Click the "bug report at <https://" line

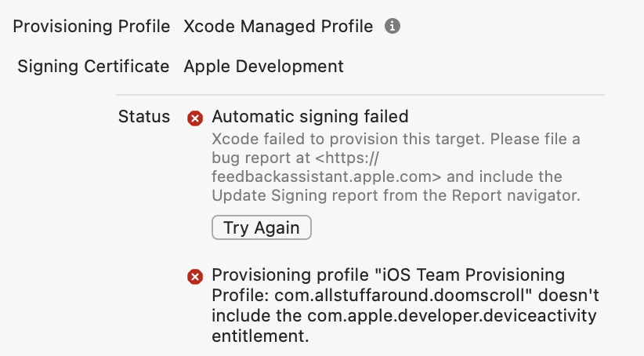[x=295, y=158]
